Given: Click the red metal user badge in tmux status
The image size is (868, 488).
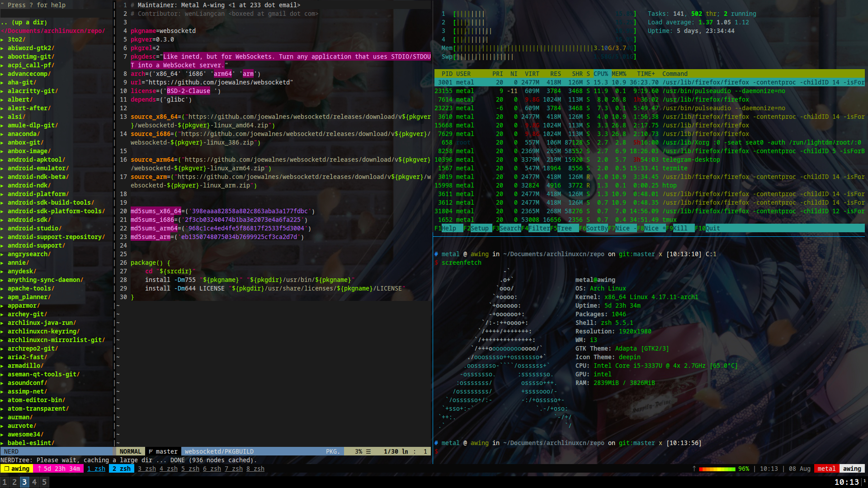Looking at the screenshot, I should (826, 469).
